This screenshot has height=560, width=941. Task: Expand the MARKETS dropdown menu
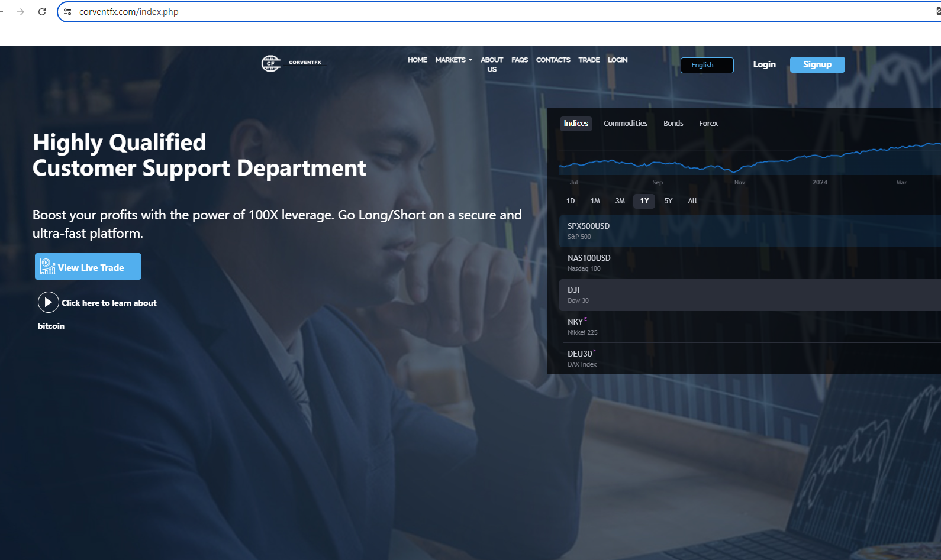(x=453, y=60)
